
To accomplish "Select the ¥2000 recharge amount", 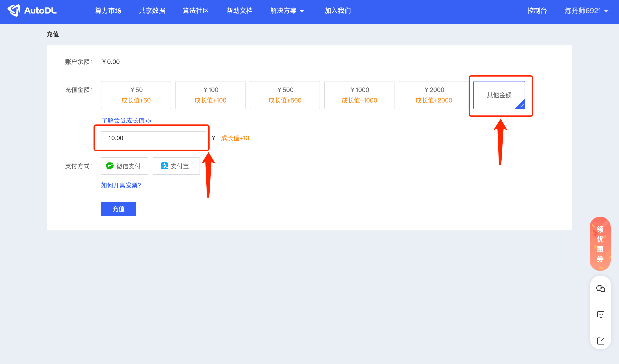I will coord(433,95).
